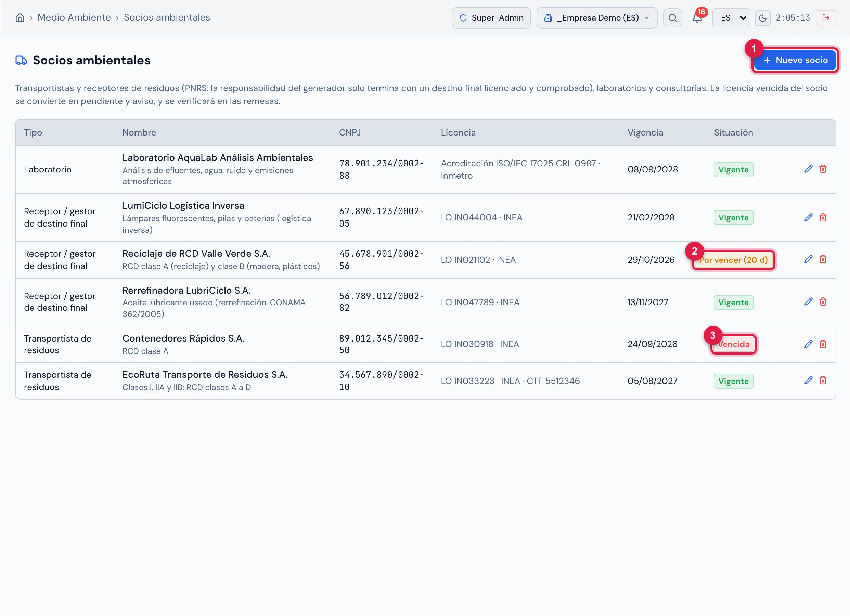Open Medio Ambiente breadcrumb link
The width and height of the screenshot is (850, 616).
pyautogui.click(x=74, y=17)
